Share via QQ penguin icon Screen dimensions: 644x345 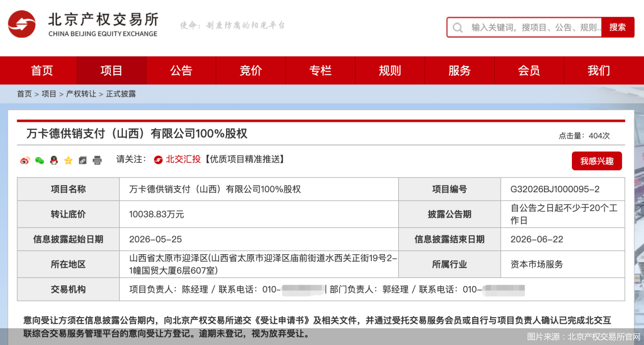pos(54,160)
